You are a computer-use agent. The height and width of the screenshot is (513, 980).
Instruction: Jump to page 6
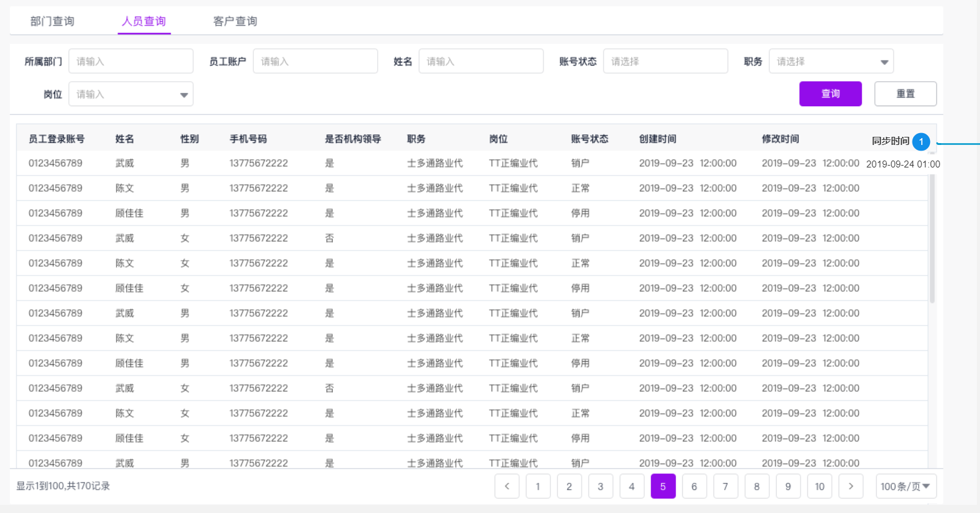coord(694,486)
